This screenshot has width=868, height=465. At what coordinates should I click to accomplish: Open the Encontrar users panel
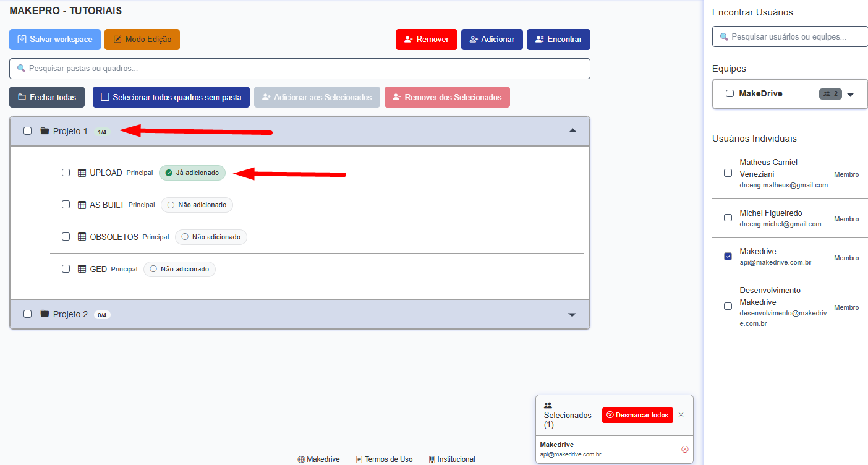(558, 40)
